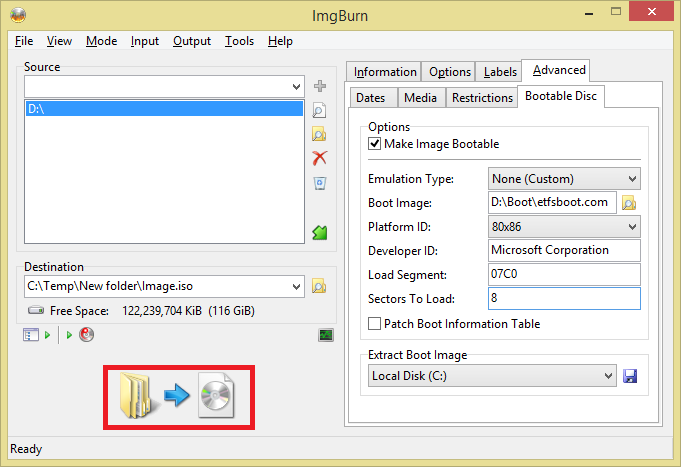Image resolution: width=681 pixels, height=467 pixels.
Task: Open the Platform ID dropdown
Action: [x=564, y=227]
